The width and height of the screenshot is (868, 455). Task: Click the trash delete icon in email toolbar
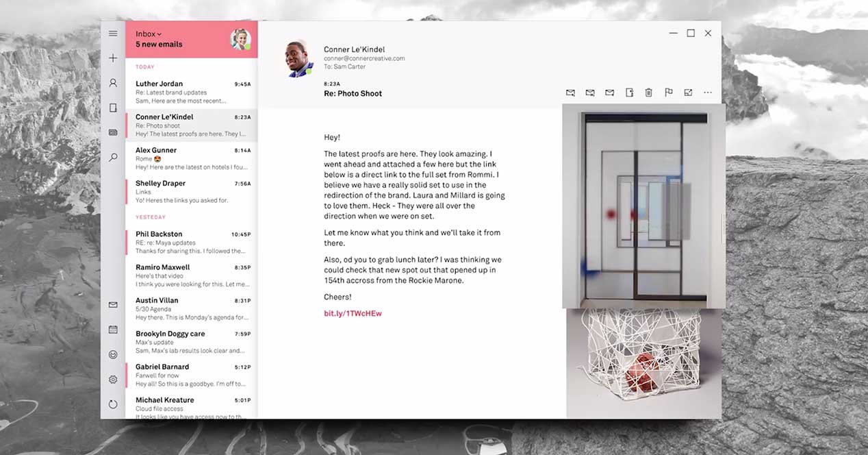648,93
